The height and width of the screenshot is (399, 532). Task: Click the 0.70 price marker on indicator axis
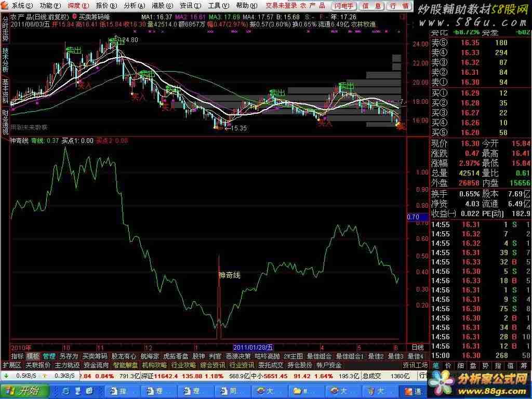pyautogui.click(x=414, y=217)
